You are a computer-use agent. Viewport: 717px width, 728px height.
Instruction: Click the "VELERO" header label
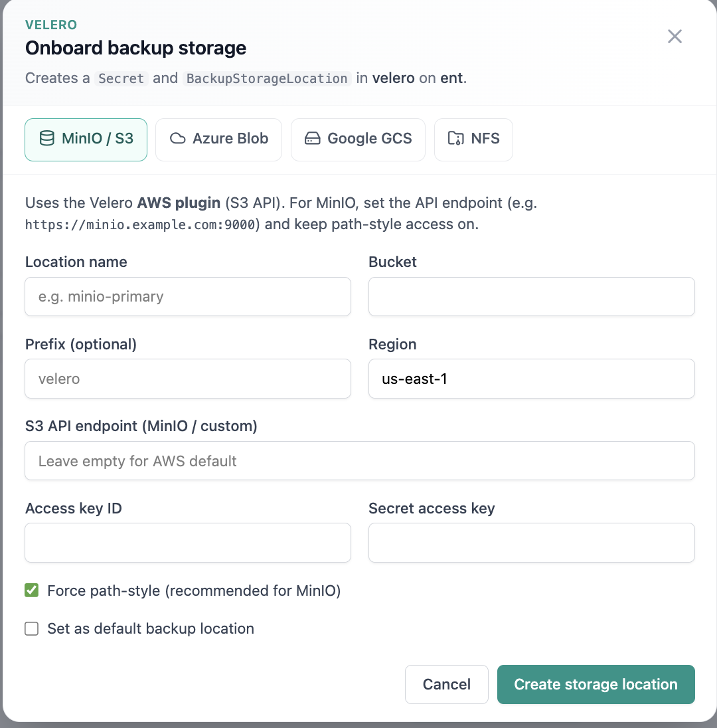pos(51,25)
